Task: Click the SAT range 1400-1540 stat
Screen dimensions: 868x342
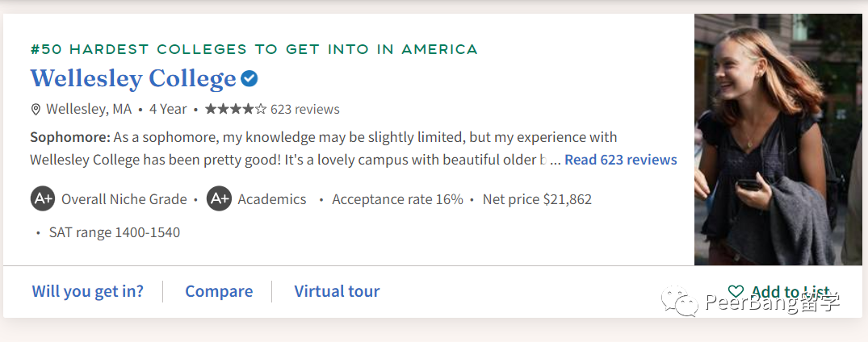Action: click(114, 232)
